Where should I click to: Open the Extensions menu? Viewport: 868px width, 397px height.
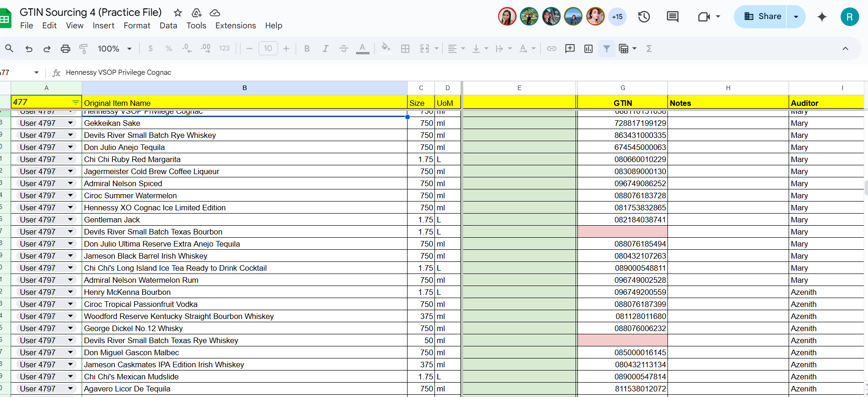235,26
